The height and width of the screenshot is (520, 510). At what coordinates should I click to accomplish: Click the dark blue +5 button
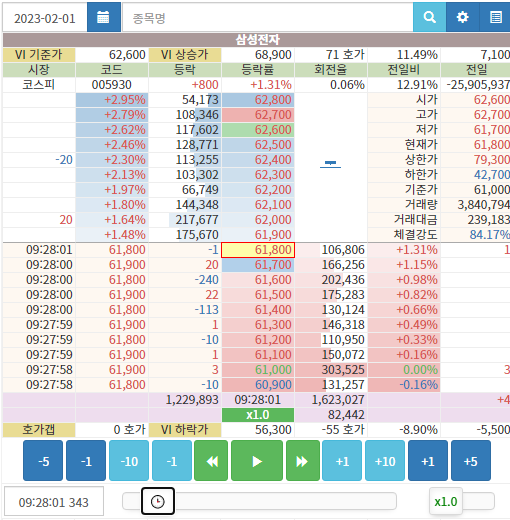(471, 461)
